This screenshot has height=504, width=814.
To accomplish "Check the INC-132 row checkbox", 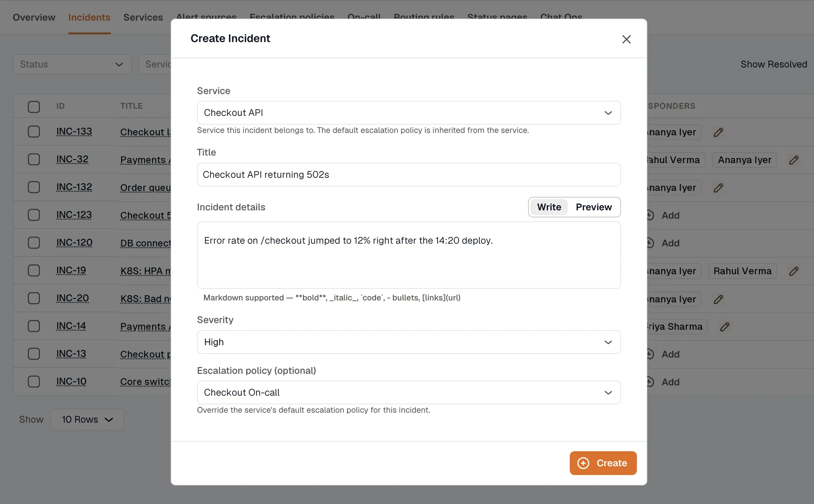I will click(34, 187).
